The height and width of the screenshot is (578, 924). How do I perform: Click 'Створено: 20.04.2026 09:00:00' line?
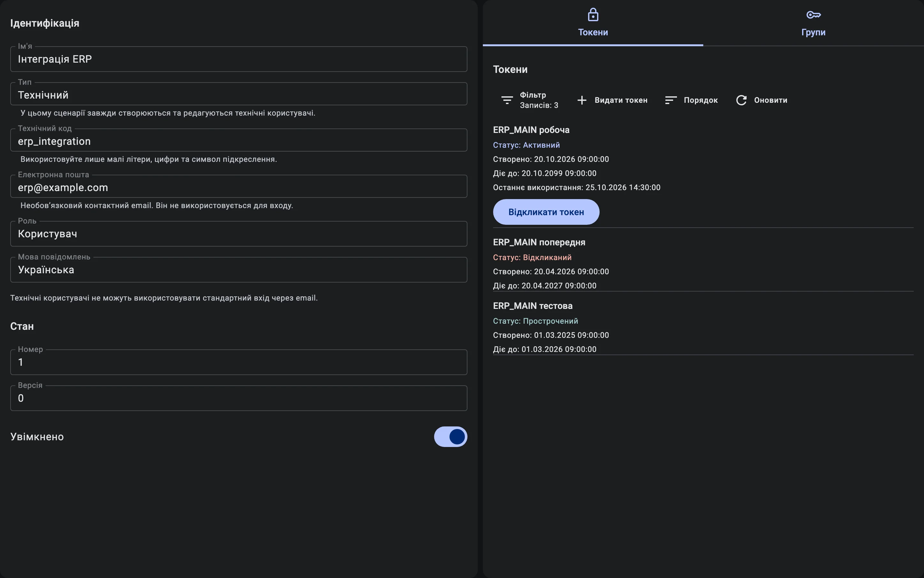click(x=551, y=272)
